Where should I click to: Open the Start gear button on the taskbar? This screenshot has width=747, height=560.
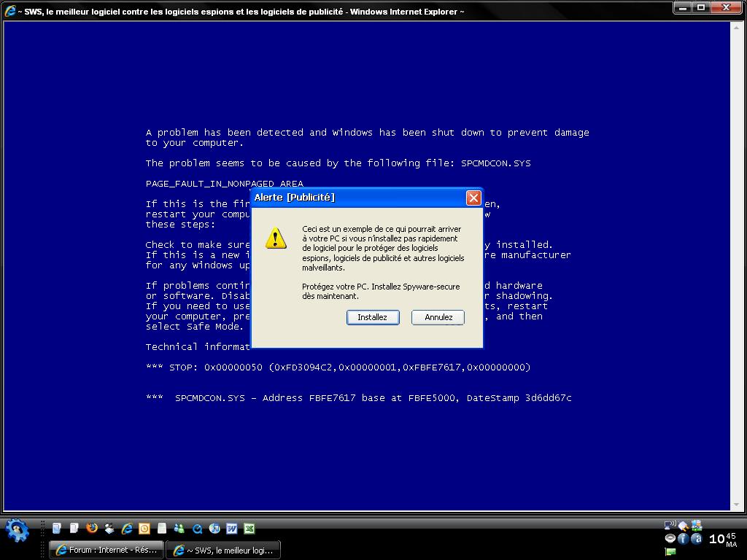coord(17,530)
